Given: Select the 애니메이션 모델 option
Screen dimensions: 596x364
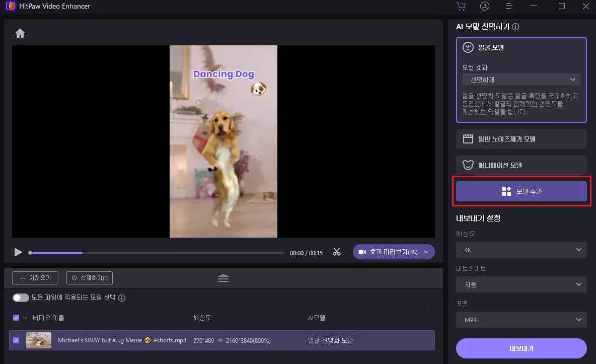Looking at the screenshot, I should [521, 165].
